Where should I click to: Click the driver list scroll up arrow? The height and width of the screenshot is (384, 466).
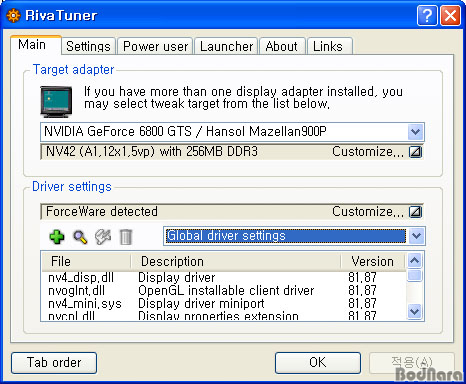click(414, 260)
